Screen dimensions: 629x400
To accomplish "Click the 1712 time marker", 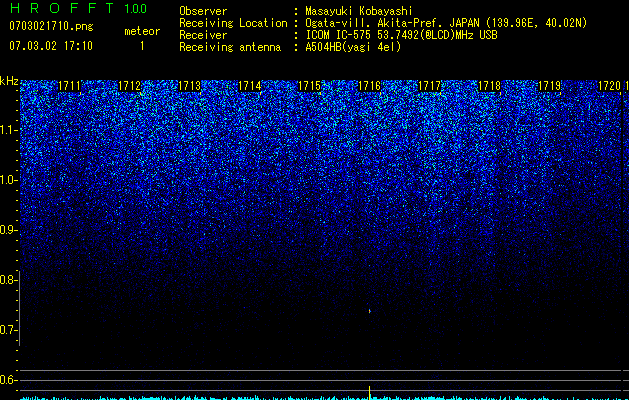I will point(130,86).
